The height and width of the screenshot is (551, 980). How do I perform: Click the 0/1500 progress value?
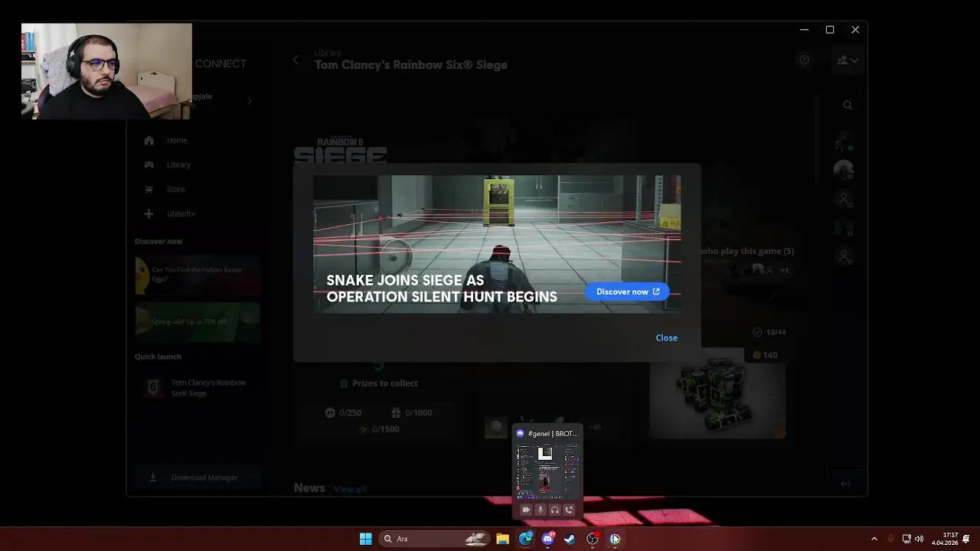click(x=386, y=429)
